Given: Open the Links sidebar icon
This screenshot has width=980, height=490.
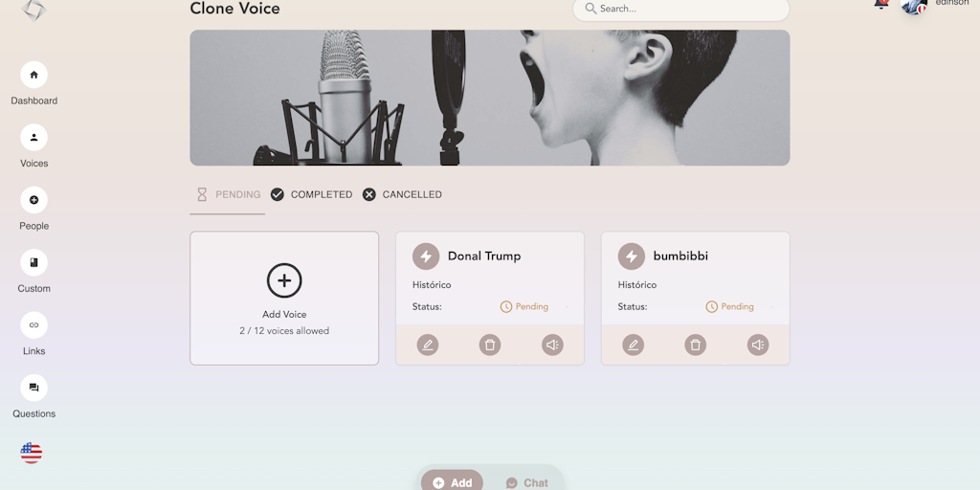Looking at the screenshot, I should tap(33, 325).
